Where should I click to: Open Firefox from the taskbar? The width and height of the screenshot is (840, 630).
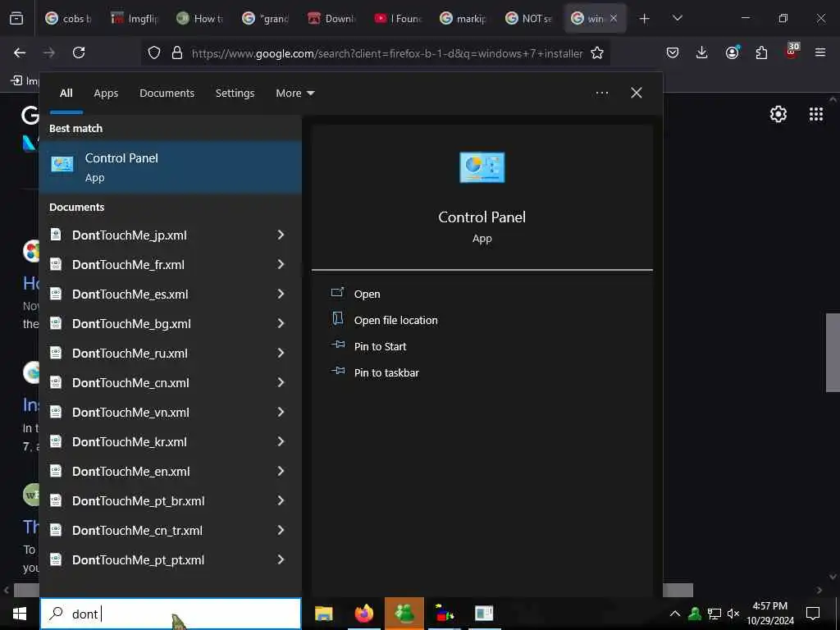(x=364, y=614)
